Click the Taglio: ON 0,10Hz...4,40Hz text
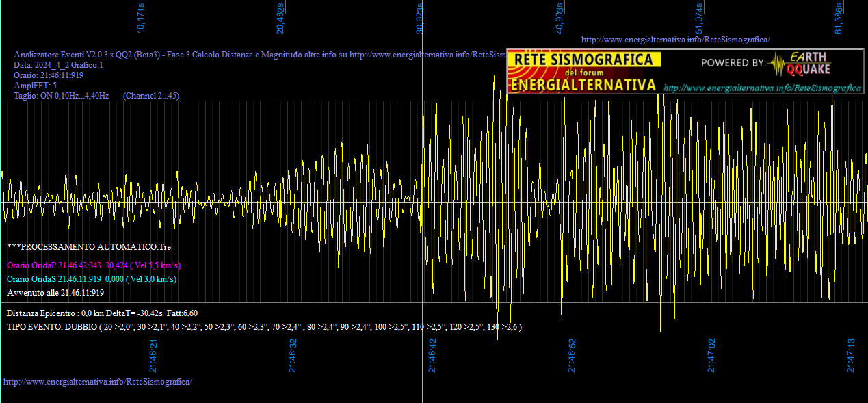 62,96
